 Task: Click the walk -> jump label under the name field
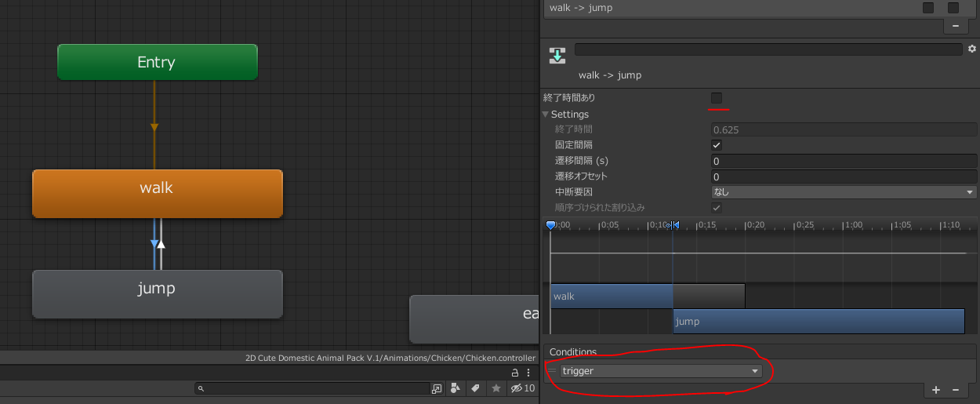point(610,75)
